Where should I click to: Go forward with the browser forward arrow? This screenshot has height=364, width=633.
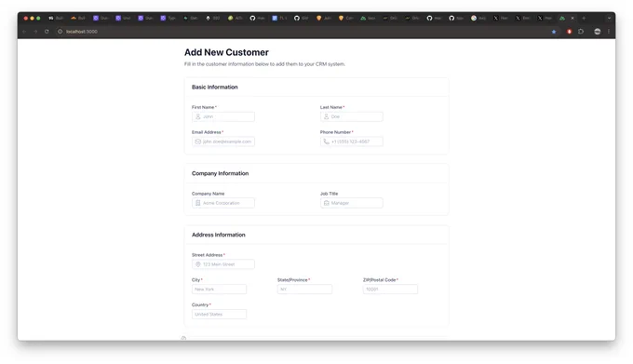tap(35, 32)
